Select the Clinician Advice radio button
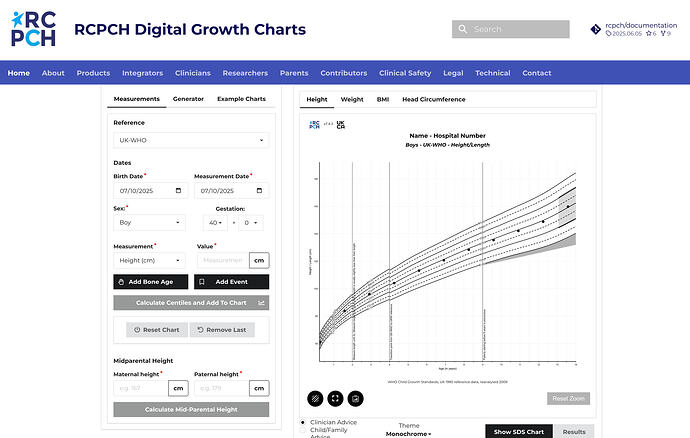The height and width of the screenshot is (438, 690). 303,422
